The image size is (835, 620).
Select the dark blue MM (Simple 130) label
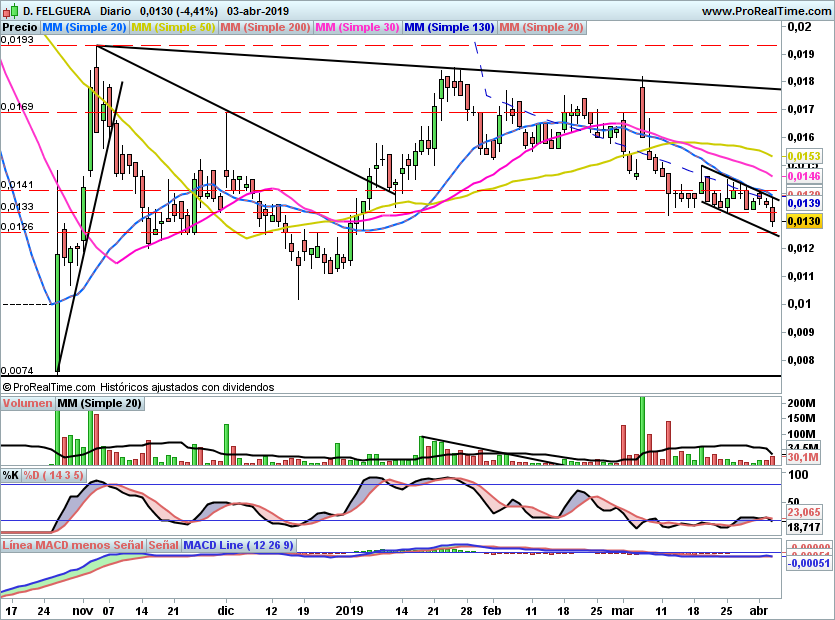pos(449,27)
